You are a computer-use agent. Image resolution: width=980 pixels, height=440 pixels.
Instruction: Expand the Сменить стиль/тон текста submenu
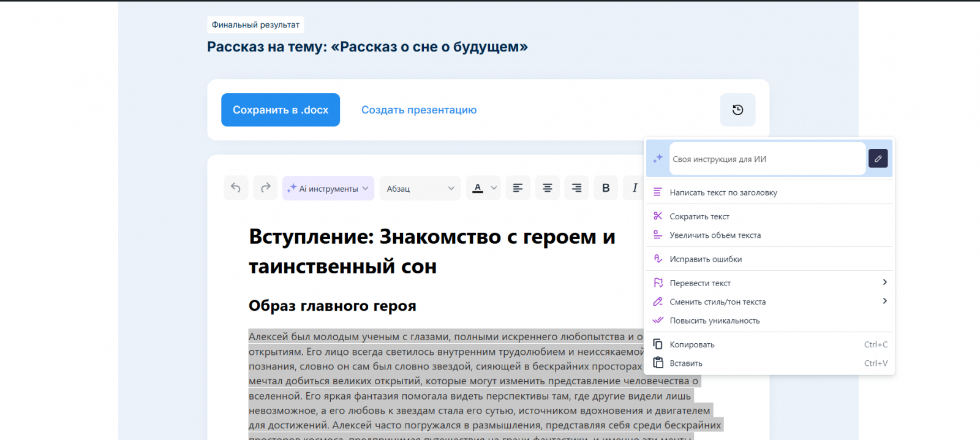click(x=884, y=301)
